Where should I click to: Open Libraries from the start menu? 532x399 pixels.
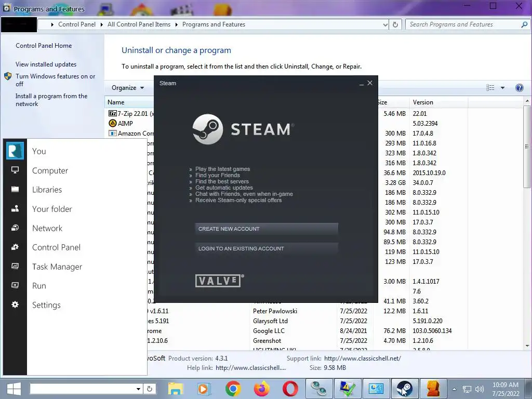[x=47, y=190]
